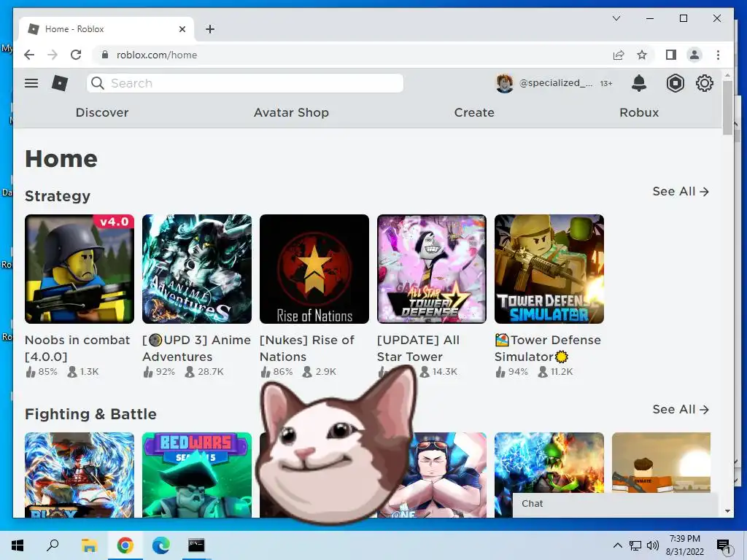Click the page vertical scrollbar thumb

coord(727,108)
